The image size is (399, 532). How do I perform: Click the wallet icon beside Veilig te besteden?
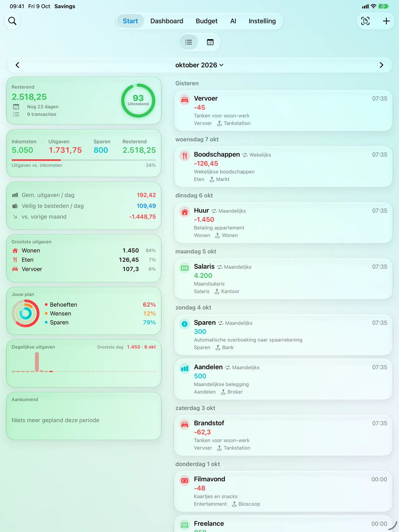pyautogui.click(x=15, y=206)
